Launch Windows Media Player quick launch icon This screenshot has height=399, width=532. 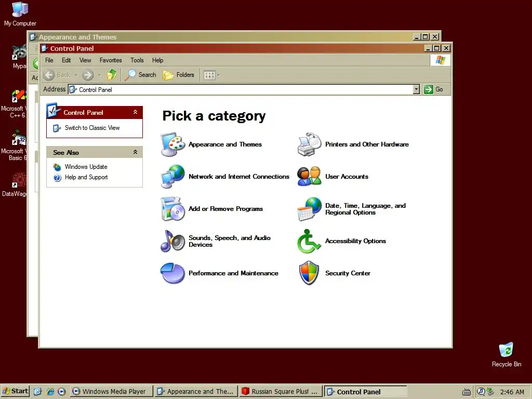point(61,392)
